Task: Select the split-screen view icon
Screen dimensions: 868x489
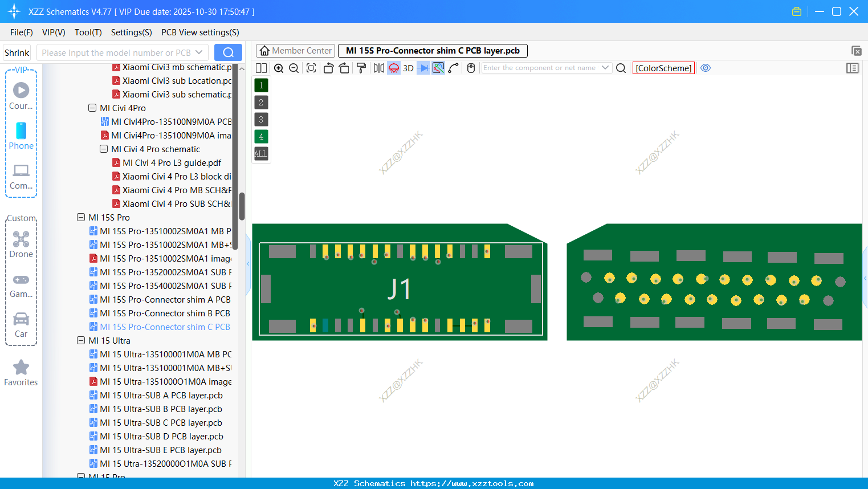Action: (x=261, y=68)
